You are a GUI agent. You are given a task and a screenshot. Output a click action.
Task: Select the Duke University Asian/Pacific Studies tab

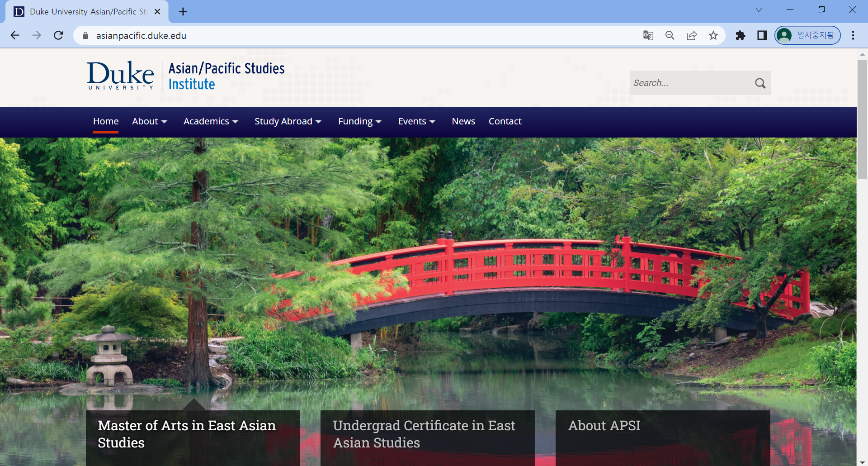coord(87,12)
